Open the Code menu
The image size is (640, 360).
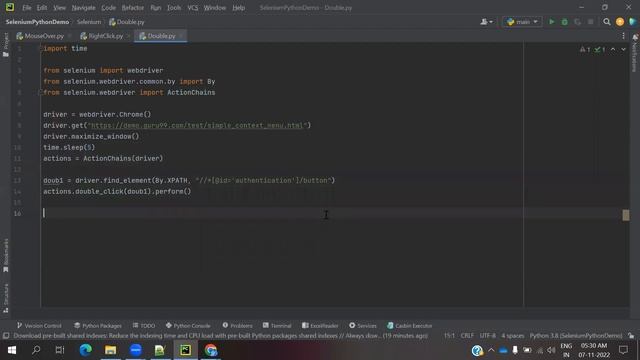[108, 8]
